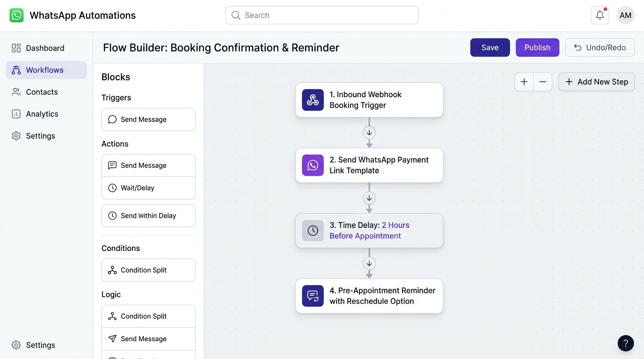
Task: Select Condition Split under Conditions
Action: [148, 270]
